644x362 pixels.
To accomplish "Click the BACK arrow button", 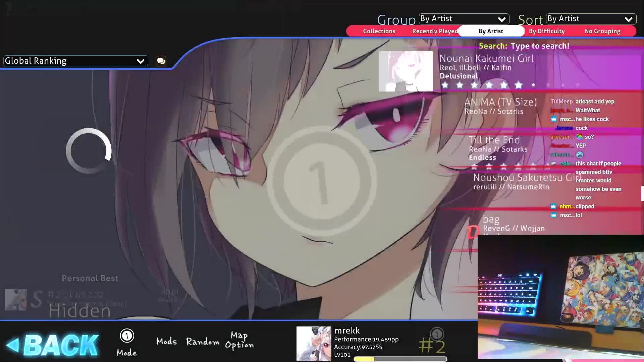I will coord(53,345).
